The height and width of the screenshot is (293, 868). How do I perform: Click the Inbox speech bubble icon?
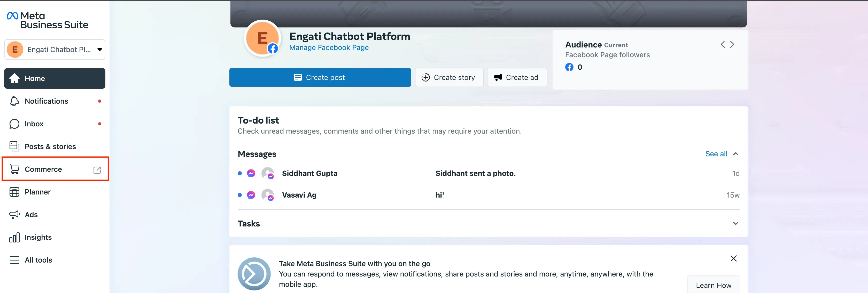[x=14, y=124]
